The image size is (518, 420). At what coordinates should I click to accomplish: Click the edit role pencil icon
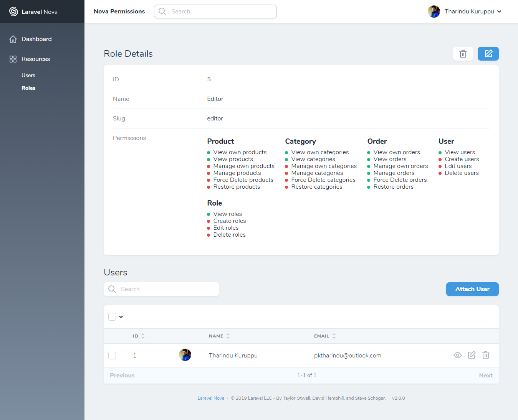click(x=488, y=54)
